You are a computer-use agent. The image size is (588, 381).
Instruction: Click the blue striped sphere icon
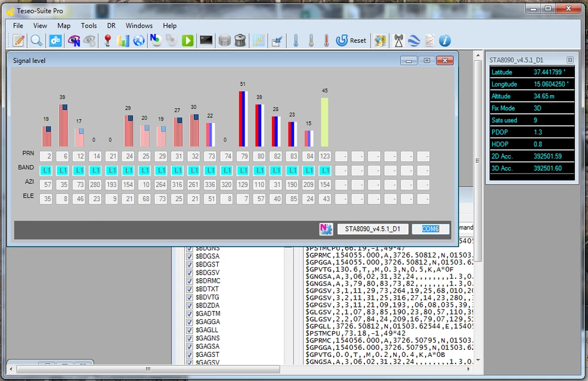(414, 41)
